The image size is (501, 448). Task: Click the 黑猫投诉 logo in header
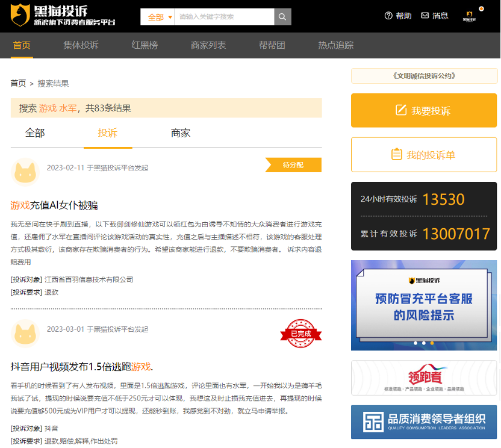pyautogui.click(x=63, y=15)
